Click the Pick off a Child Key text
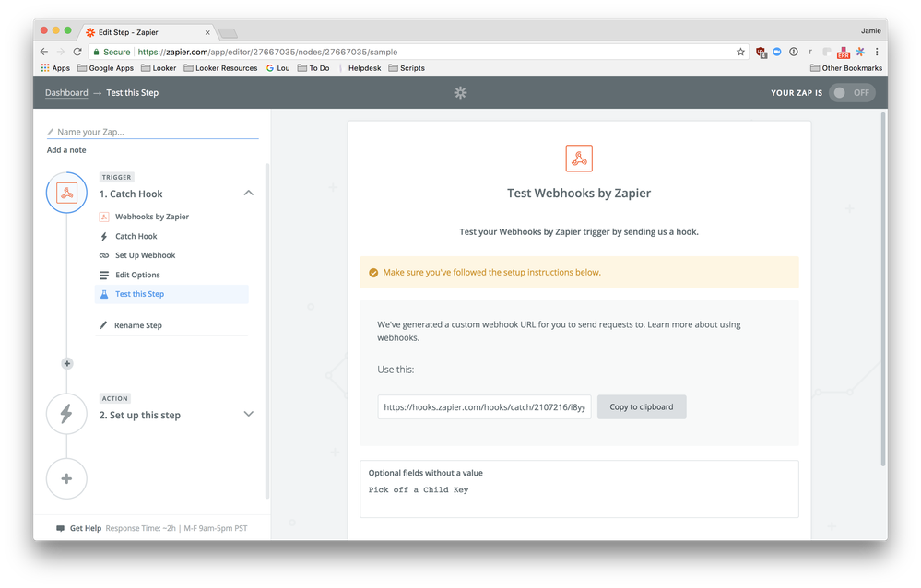The height and width of the screenshot is (588, 921). tap(419, 490)
